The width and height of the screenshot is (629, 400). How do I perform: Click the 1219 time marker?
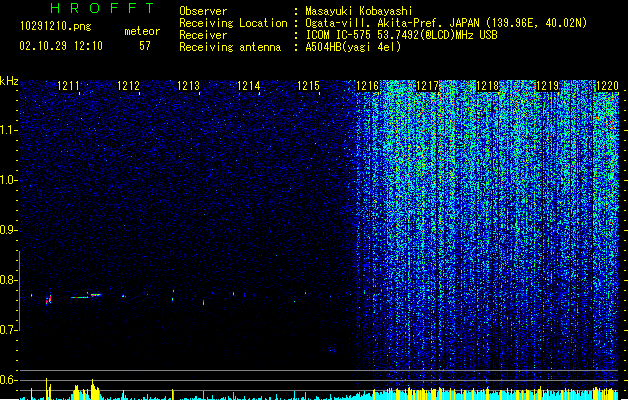click(548, 86)
